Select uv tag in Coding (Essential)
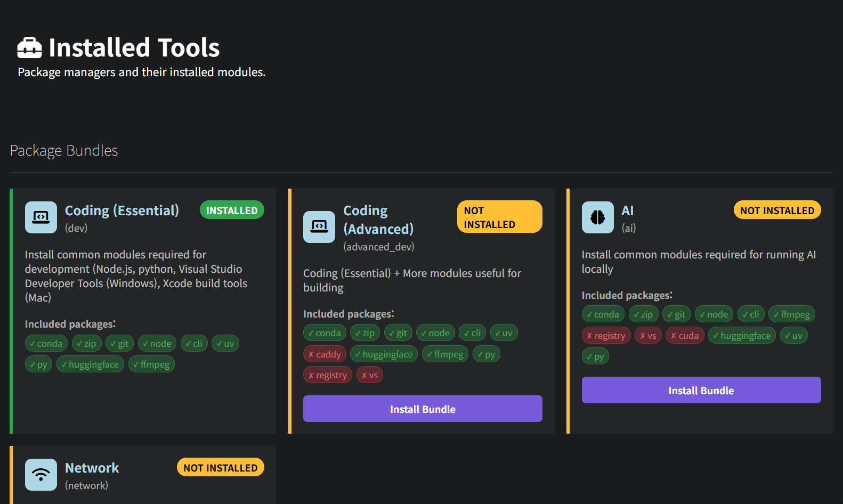This screenshot has height=504, width=843. pyautogui.click(x=225, y=344)
